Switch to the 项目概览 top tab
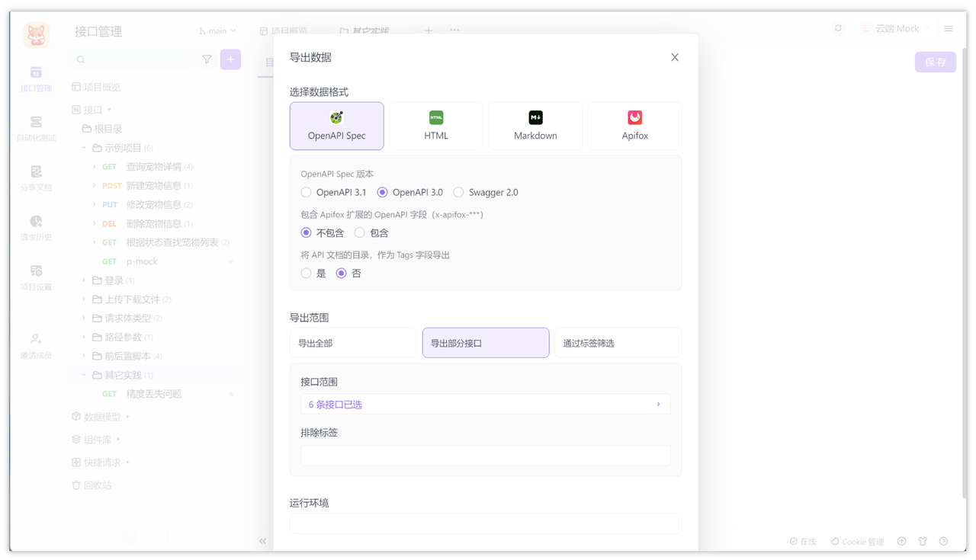Viewport: 976px width, 560px height. 284,31
